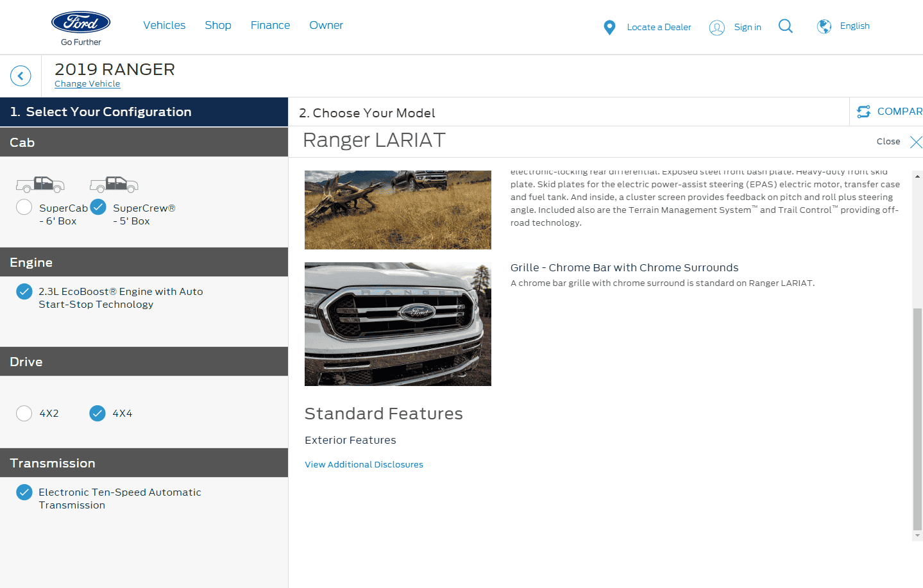
Task: Open the Vehicles menu
Action: (x=164, y=25)
